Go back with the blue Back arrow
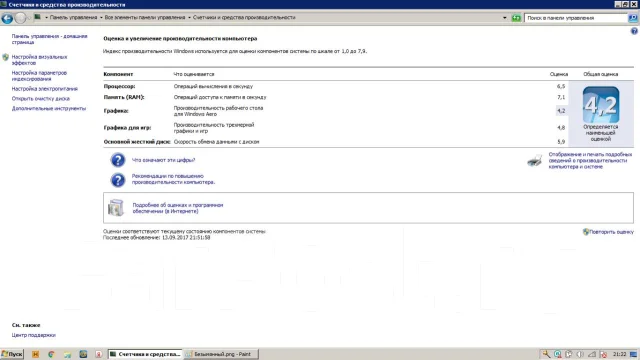The width and height of the screenshot is (640, 360). 7,18
